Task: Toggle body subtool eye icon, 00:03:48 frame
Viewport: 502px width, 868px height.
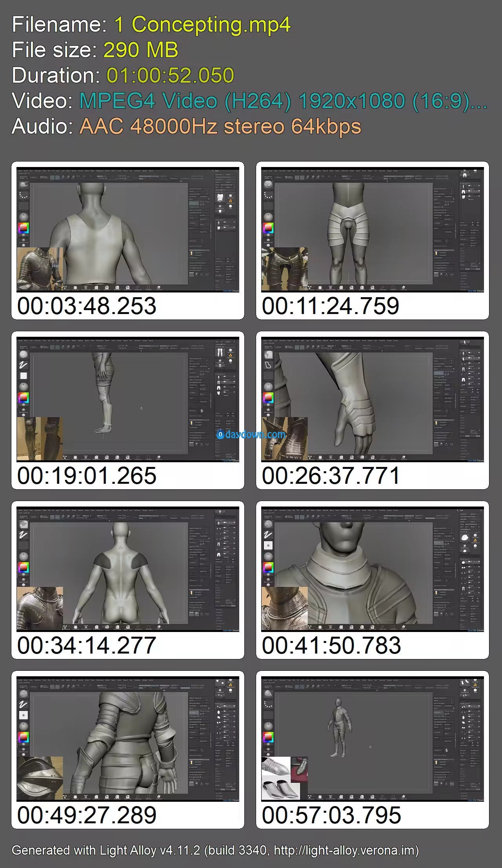Action: (x=235, y=223)
